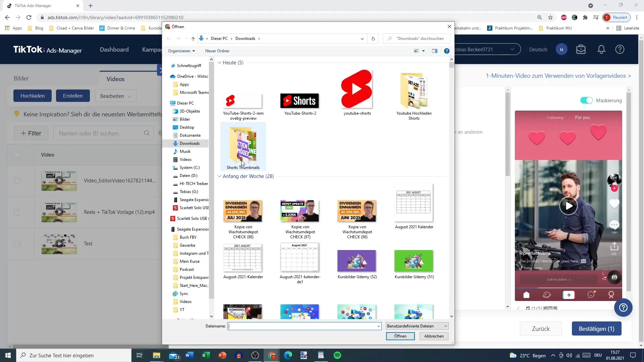
Task: Open the briefcase icon in TikTok header
Action: coord(581,50)
